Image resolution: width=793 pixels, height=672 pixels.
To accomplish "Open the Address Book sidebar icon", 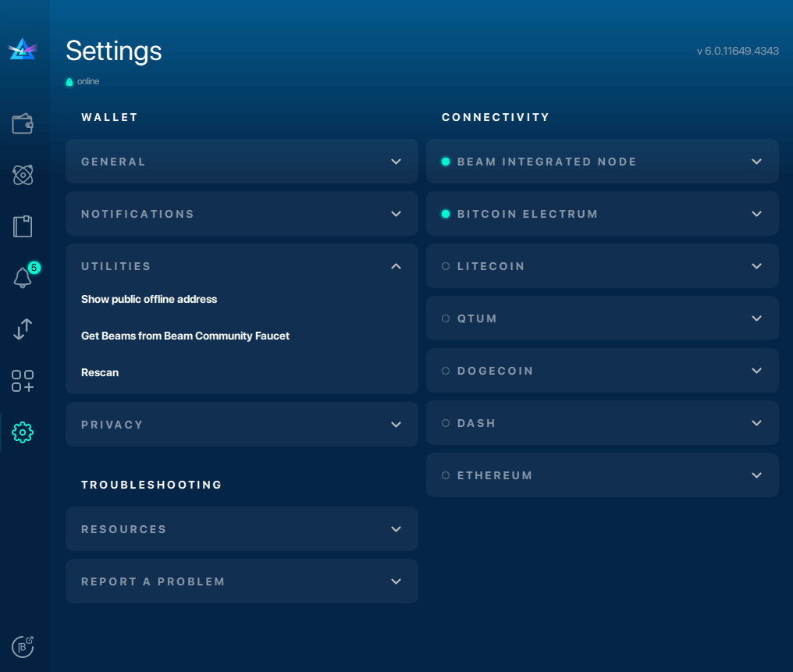I will [23, 226].
